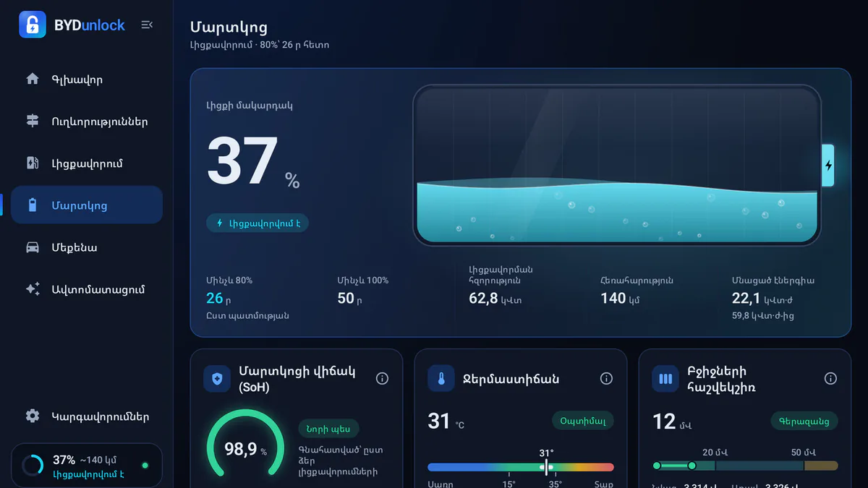Click the 26 ր time value

[x=218, y=298]
